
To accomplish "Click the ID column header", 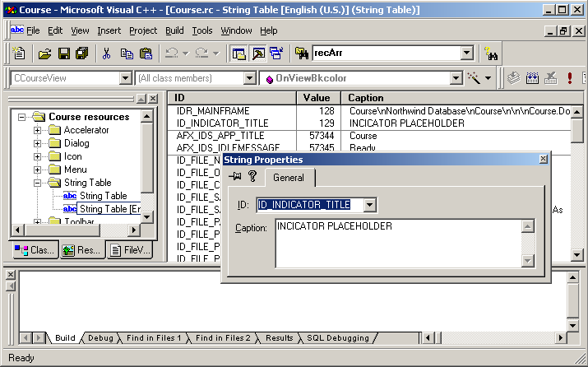I will (x=232, y=98).
